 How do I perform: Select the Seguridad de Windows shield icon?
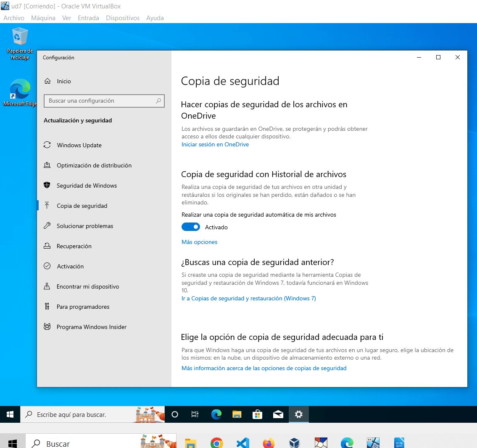click(47, 186)
